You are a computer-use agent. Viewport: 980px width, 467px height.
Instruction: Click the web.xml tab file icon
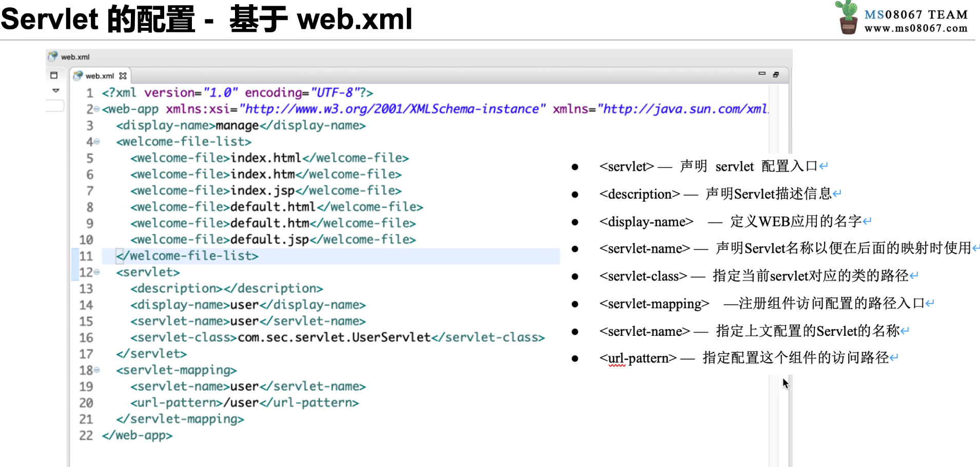click(78, 76)
